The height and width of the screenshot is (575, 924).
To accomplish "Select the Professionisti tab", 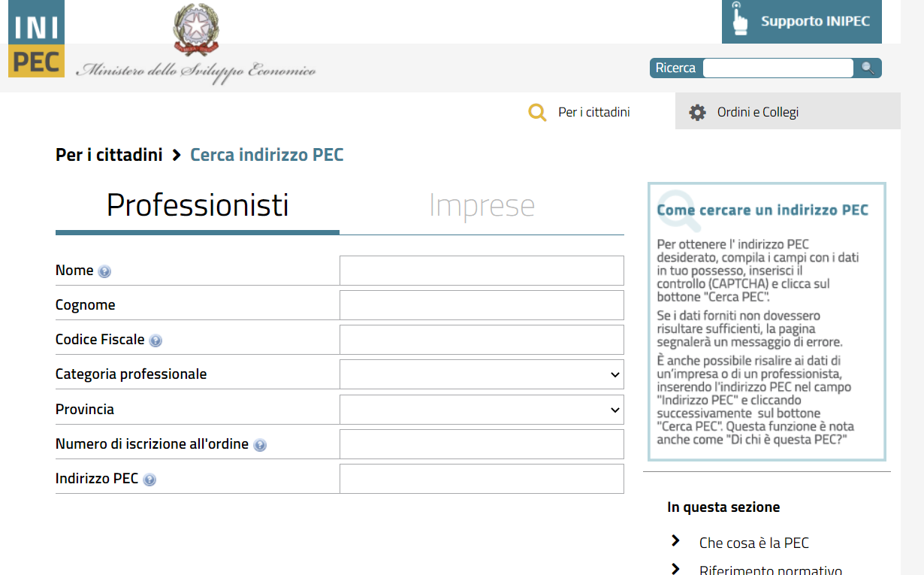I will [x=198, y=205].
